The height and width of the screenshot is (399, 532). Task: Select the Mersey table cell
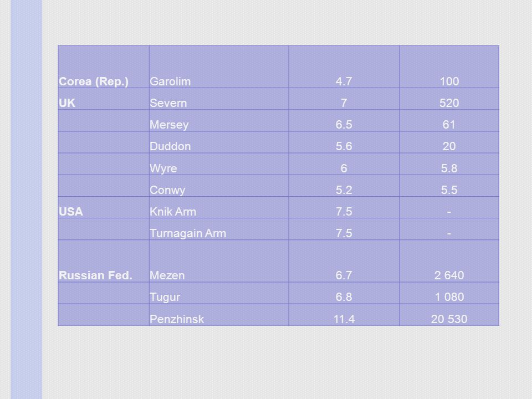tap(219, 120)
